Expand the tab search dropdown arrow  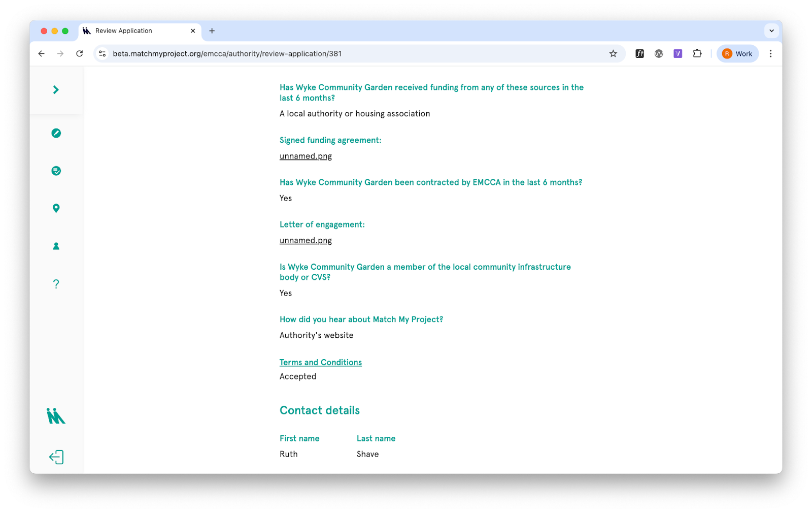pyautogui.click(x=771, y=31)
